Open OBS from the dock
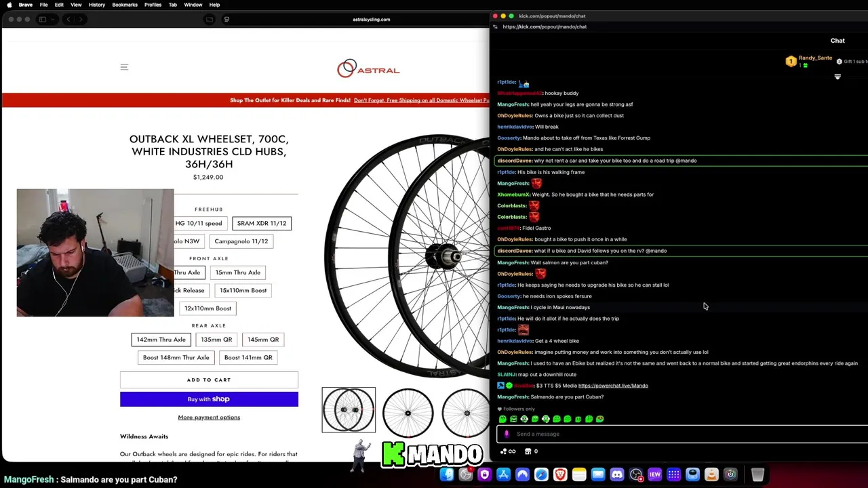 click(636, 474)
